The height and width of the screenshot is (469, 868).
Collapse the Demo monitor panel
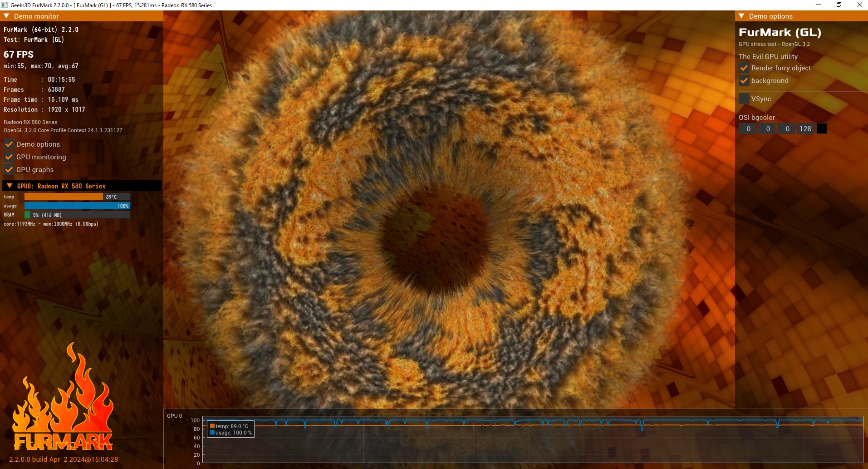(6, 16)
